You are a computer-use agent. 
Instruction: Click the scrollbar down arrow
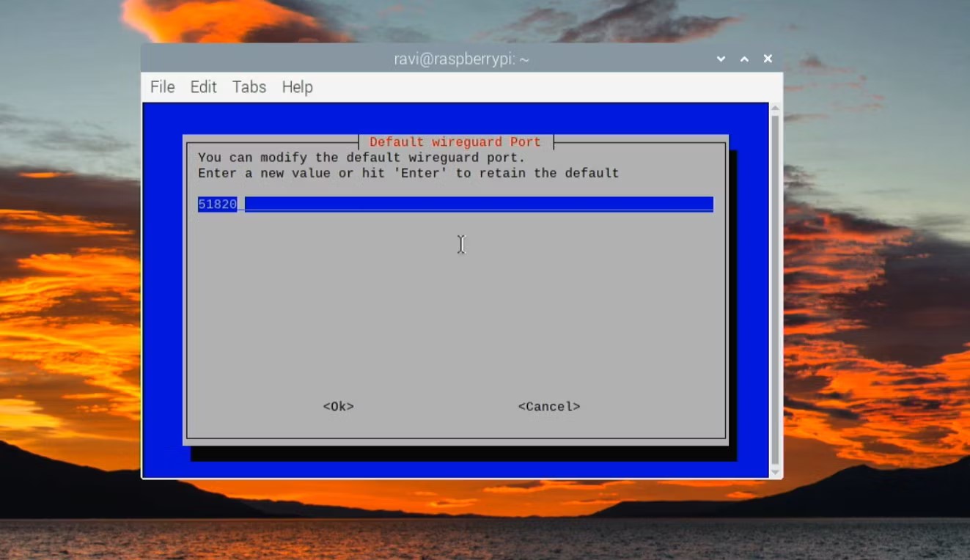(x=776, y=472)
